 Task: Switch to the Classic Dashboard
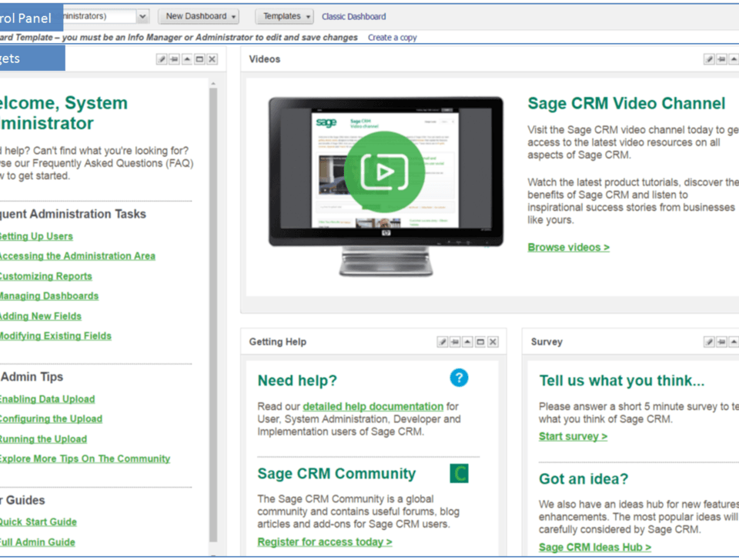tap(354, 16)
